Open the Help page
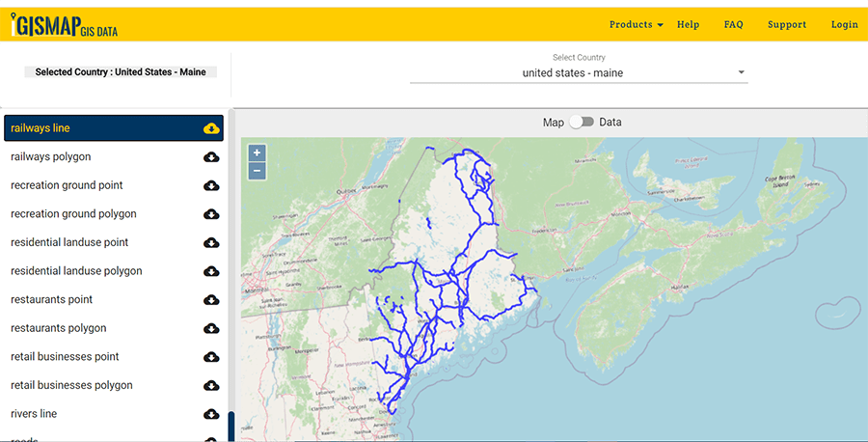 [x=688, y=24]
